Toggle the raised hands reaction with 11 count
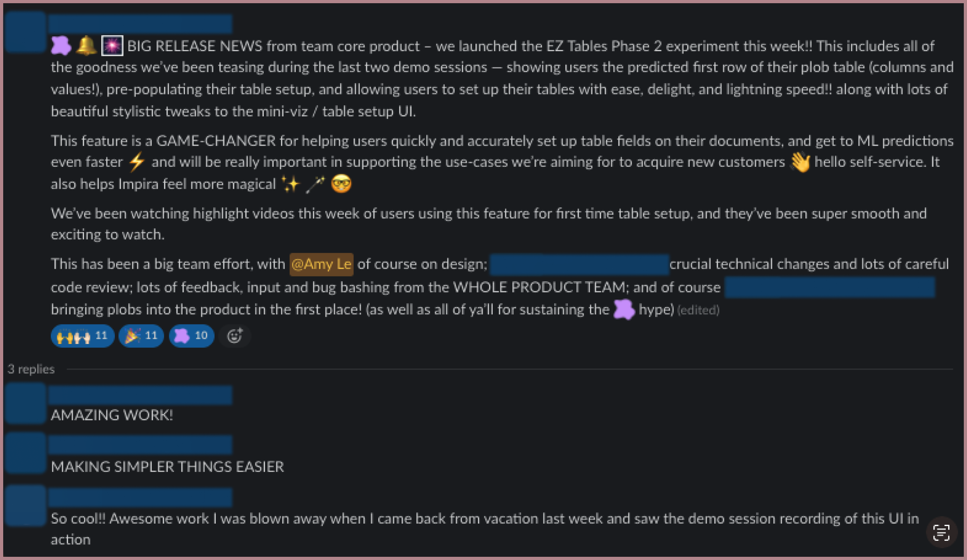The height and width of the screenshot is (560, 967). point(82,336)
